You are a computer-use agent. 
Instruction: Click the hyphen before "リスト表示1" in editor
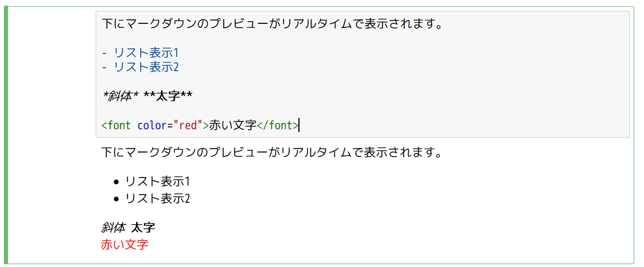tap(105, 53)
